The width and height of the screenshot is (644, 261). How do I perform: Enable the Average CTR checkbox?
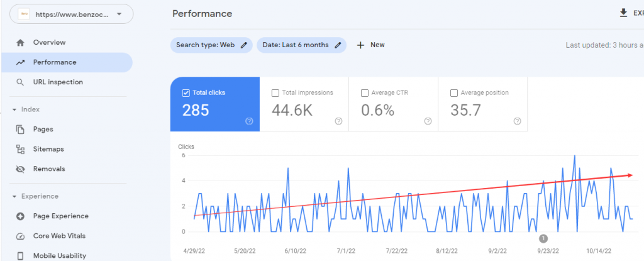coord(364,93)
